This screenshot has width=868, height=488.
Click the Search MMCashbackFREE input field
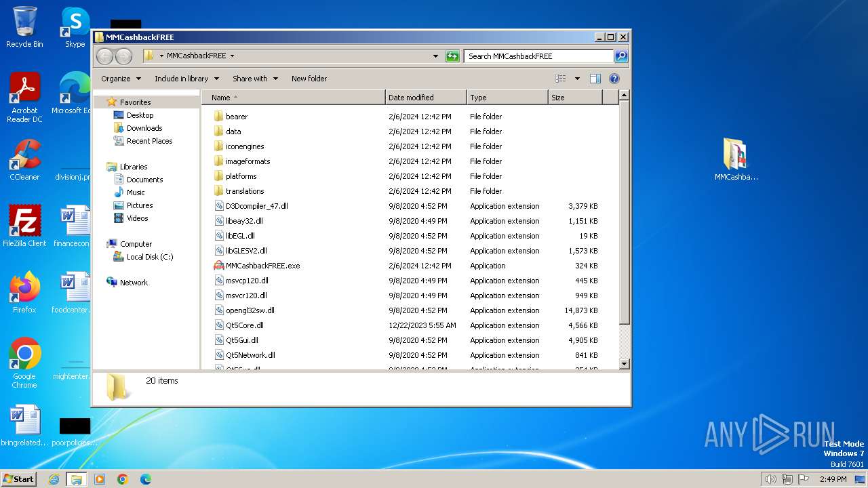tap(539, 56)
